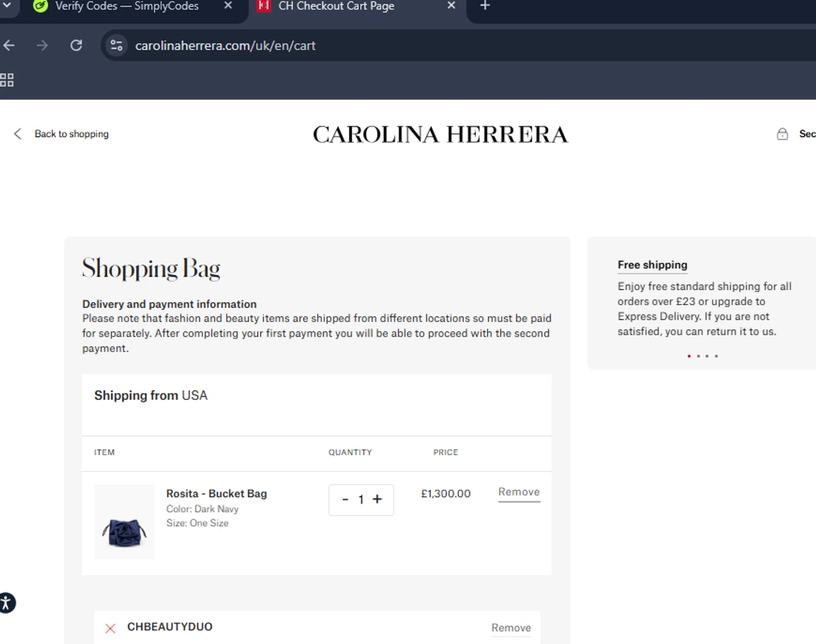This screenshot has width=816, height=644.
Task: Click the back chevron beside Back to shopping
Action: (x=18, y=134)
